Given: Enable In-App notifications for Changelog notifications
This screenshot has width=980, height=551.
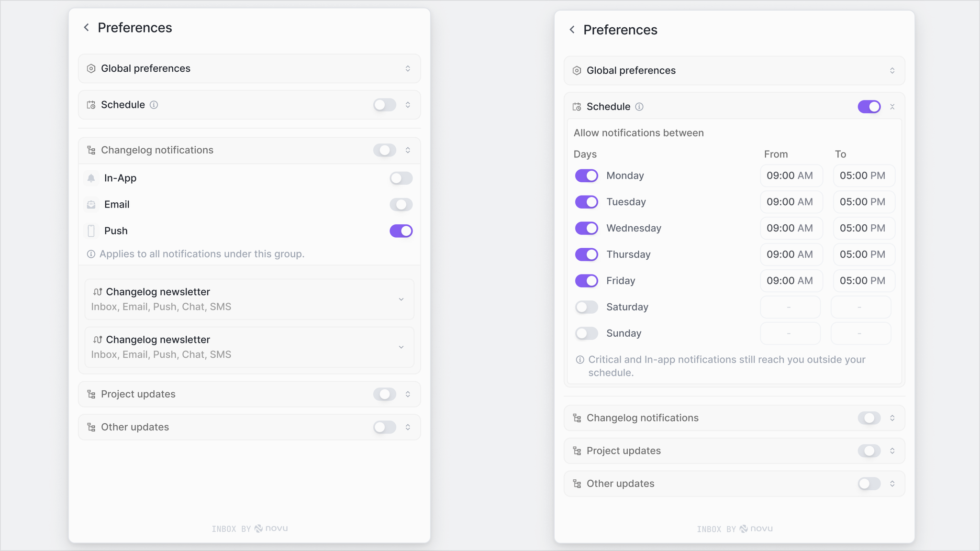Looking at the screenshot, I should [401, 178].
